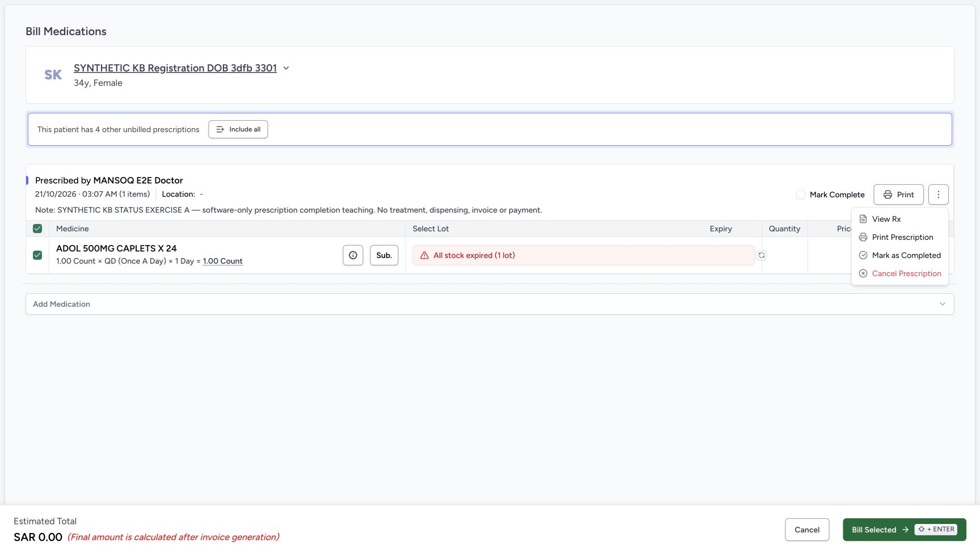980x554 pixels.
Task: Toggle the Mark Complete checkbox
Action: pyautogui.click(x=801, y=194)
